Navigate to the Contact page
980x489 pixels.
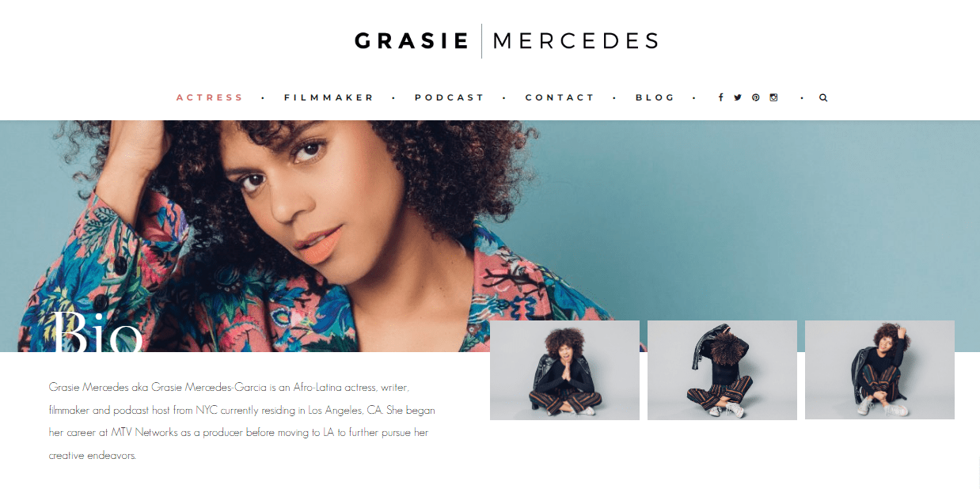560,97
